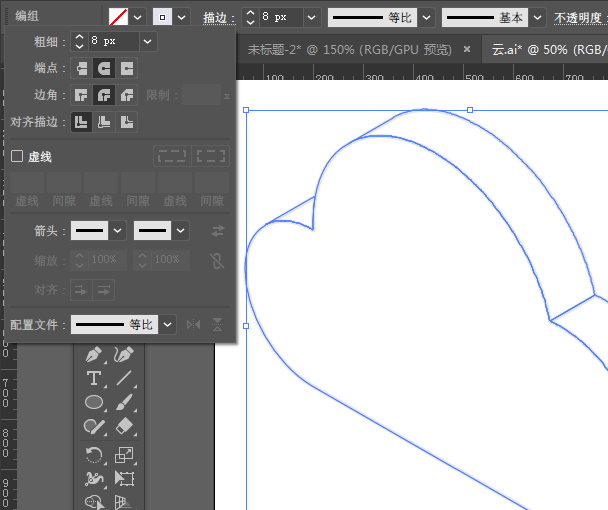Align stroke to inside
The image size is (608, 510).
104,122
